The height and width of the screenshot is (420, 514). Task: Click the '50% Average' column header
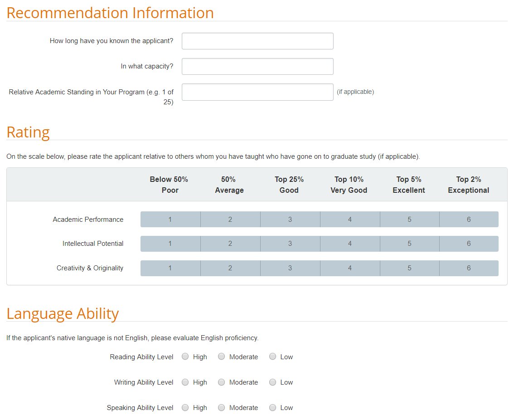[x=229, y=185]
